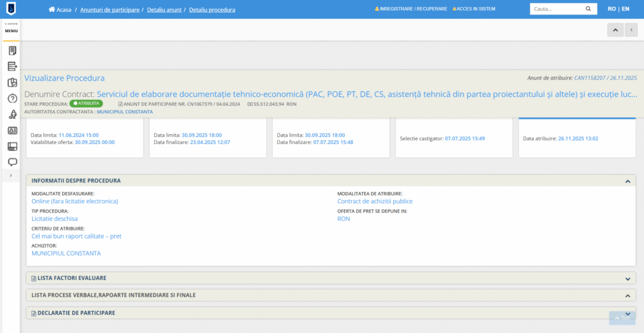
Task: Click Inregistrare / Recuperare link
Action: [413, 9]
